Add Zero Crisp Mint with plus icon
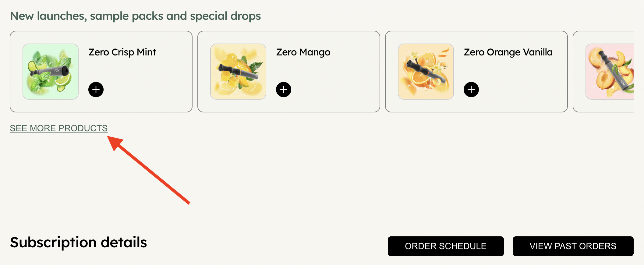 tap(96, 90)
